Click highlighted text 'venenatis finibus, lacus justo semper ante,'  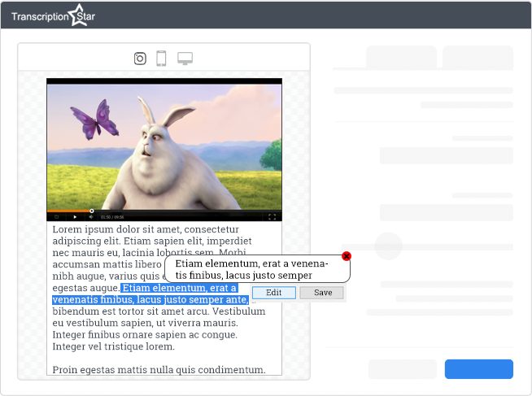(150, 300)
